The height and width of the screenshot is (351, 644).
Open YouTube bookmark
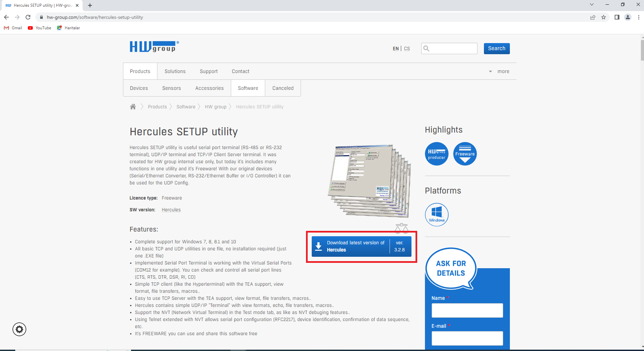(x=40, y=28)
